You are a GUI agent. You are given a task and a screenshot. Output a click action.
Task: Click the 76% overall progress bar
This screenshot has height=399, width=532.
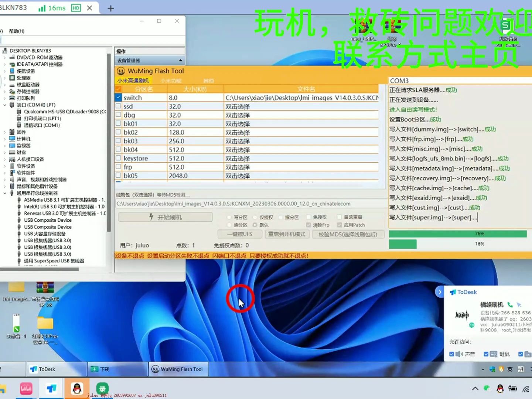click(460, 234)
